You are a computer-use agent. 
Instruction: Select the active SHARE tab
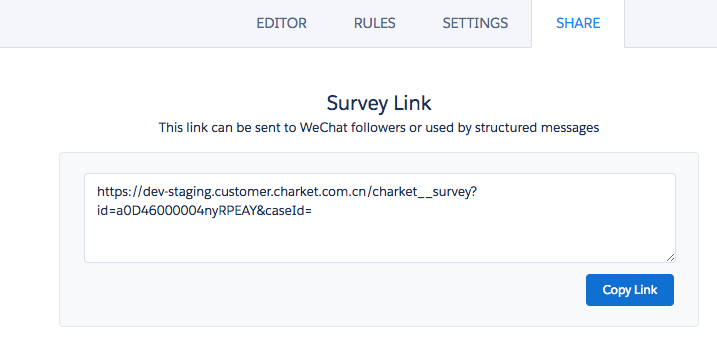[578, 23]
